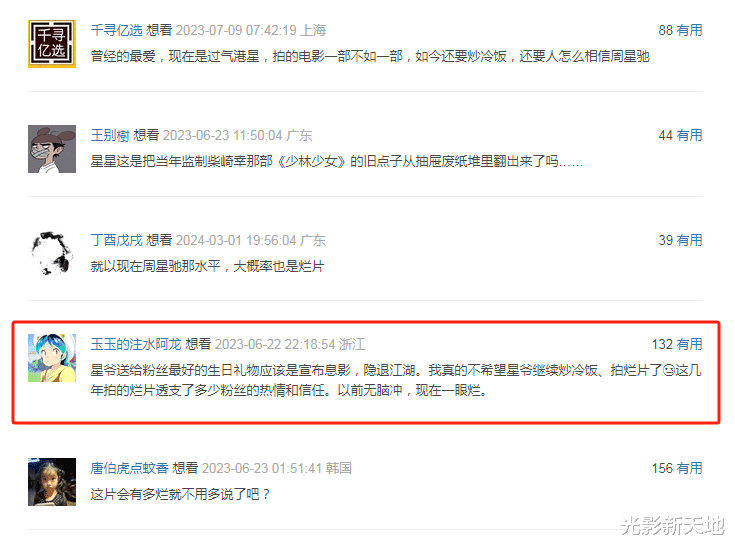
Task: Open 唐伯虎点蚊香 girl photo avatar
Action: click(52, 482)
